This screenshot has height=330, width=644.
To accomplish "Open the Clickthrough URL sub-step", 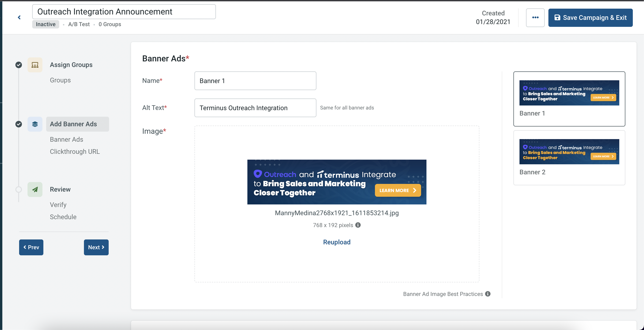I will 75,152.
